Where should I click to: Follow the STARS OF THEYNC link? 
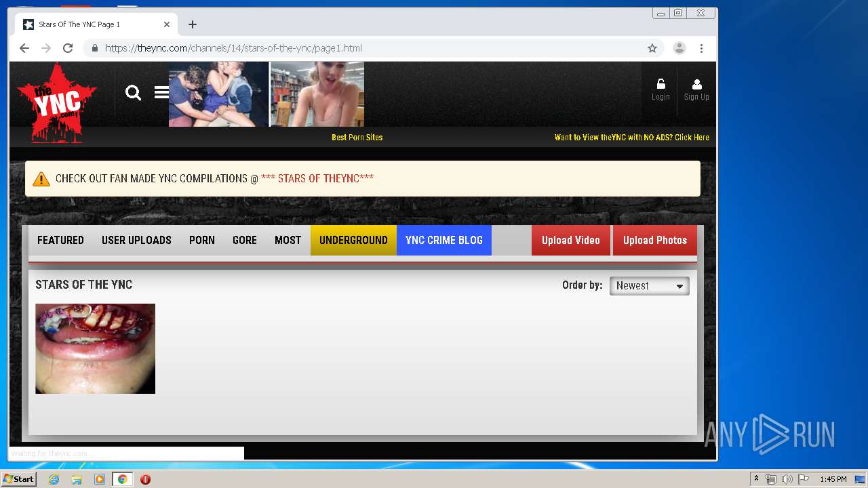317,179
